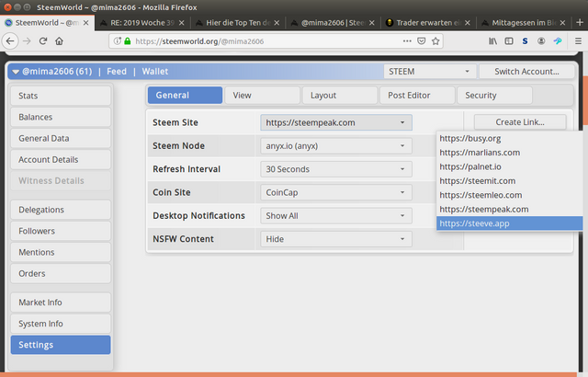Switch to the View settings tab
Image resolution: width=588 pixels, height=377 pixels.
click(x=262, y=96)
